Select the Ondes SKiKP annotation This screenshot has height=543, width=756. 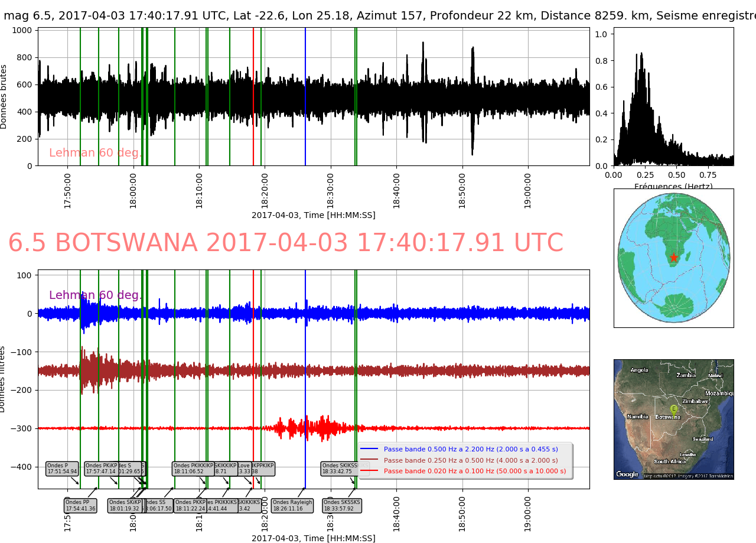[x=124, y=506]
